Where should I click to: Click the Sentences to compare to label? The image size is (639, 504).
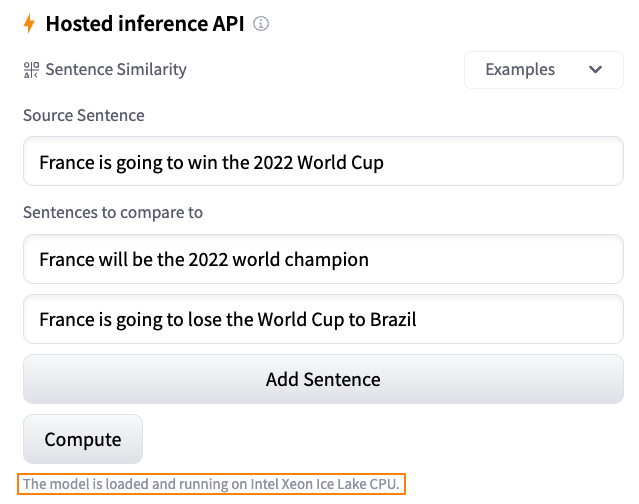113,212
